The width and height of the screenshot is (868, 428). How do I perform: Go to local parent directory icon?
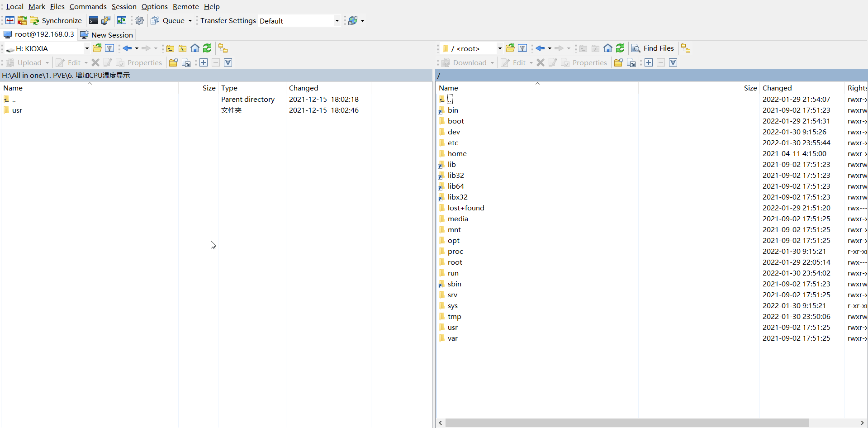point(171,48)
